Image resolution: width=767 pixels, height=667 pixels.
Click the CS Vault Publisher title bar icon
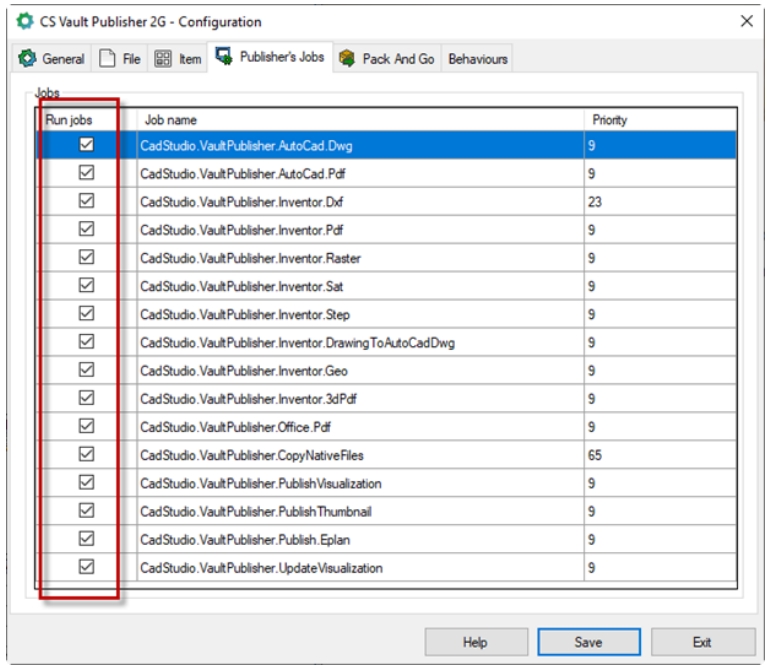coord(24,21)
